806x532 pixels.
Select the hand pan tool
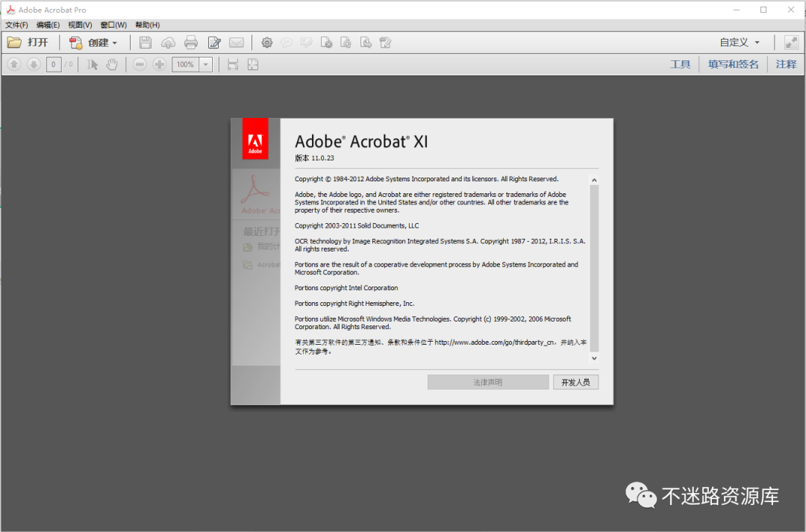pos(111,64)
